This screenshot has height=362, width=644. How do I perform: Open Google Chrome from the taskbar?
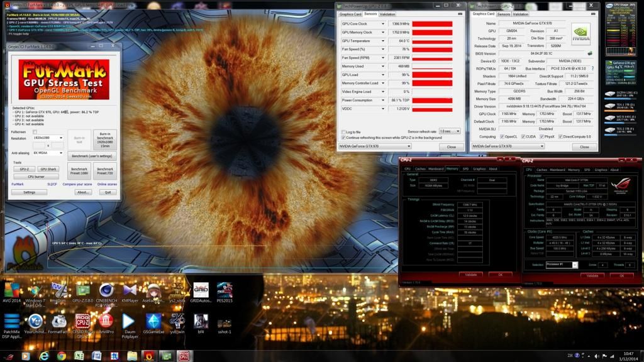[62, 356]
